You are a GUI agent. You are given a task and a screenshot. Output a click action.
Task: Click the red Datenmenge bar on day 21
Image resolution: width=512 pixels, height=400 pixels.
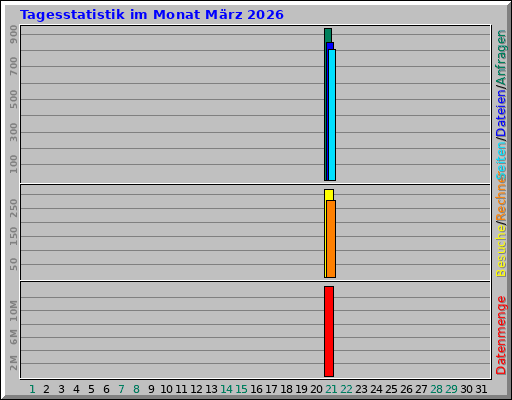tap(329, 331)
